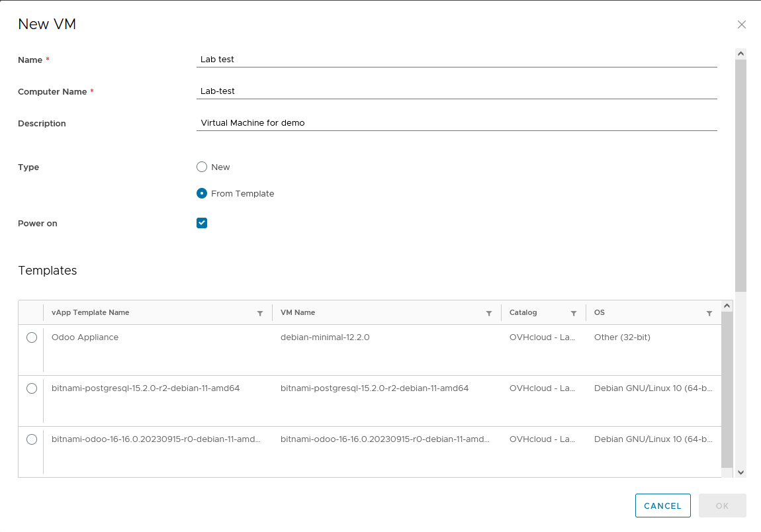Click the dialog scrollbar down arrow
The width and height of the screenshot is (761, 532).
click(x=740, y=472)
